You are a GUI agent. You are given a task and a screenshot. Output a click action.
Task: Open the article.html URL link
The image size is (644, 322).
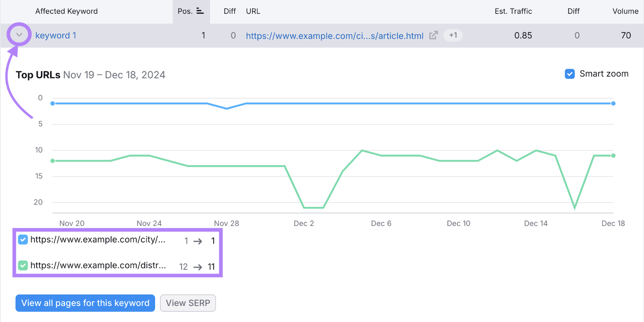pos(334,36)
